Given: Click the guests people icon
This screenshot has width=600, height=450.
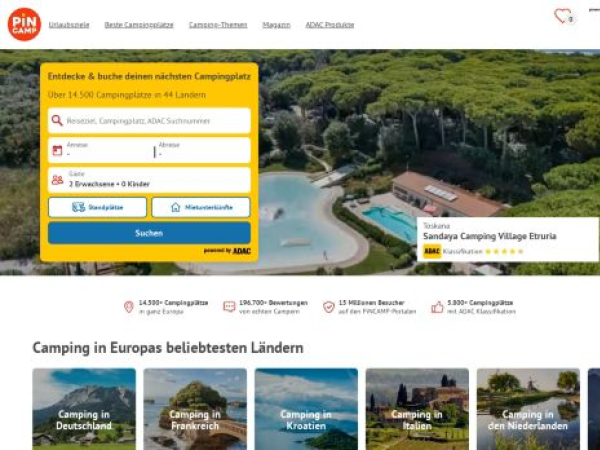Looking at the screenshot, I should coord(57,180).
